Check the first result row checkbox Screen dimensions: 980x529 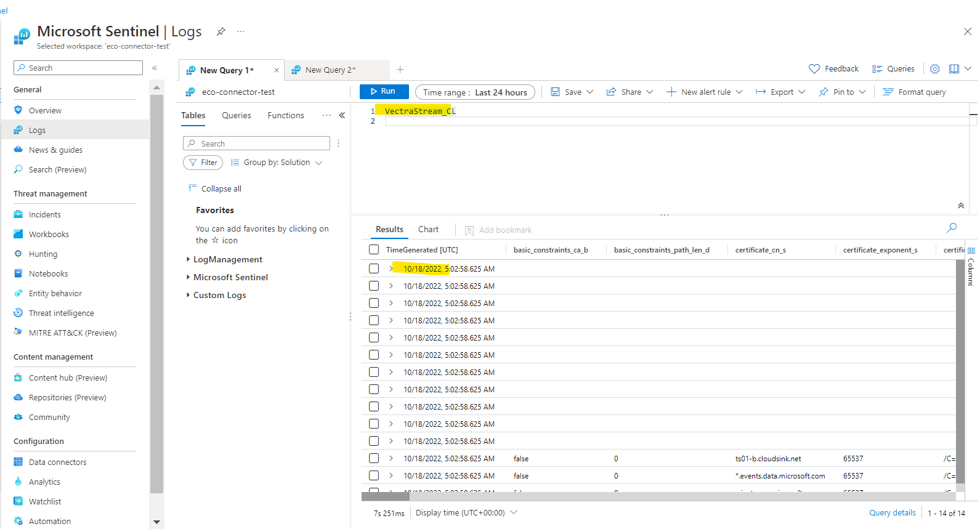374,269
